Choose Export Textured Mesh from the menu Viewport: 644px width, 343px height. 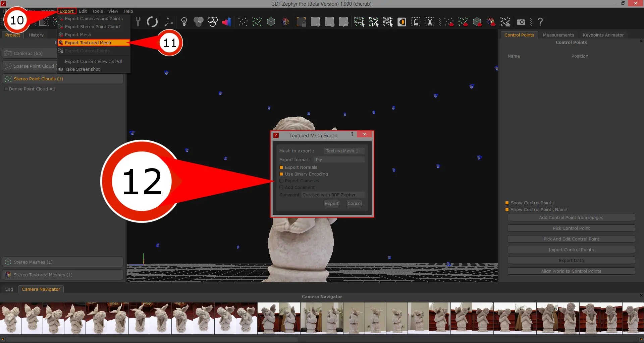click(88, 43)
